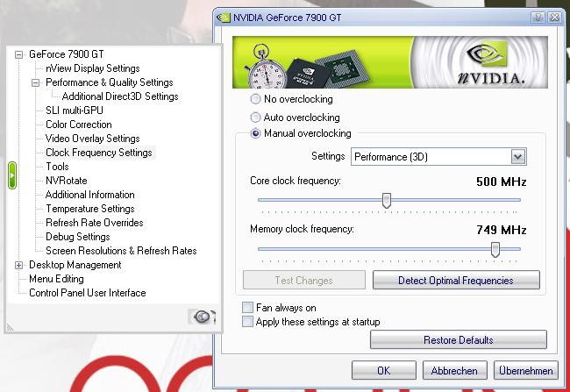Image resolution: width=570 pixels, height=392 pixels.
Task: Select Desktop Management item
Action: pyautogui.click(x=75, y=265)
